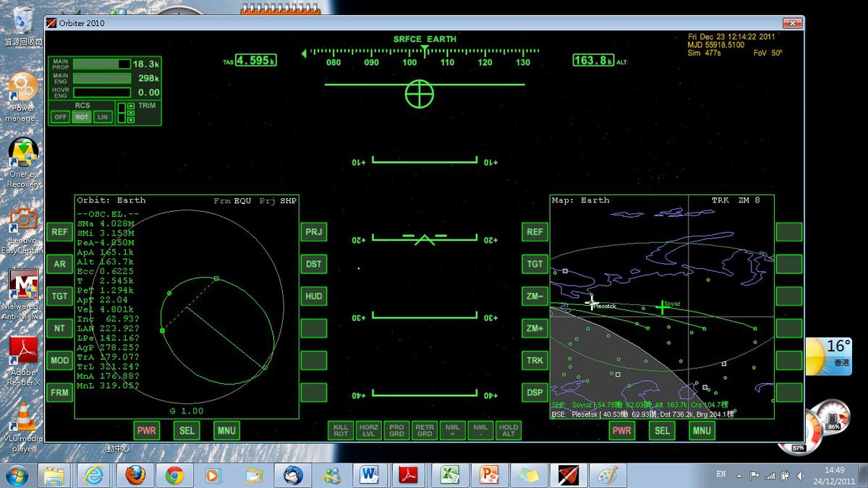Engage RETR GRD retrograde autopilot

pos(425,430)
